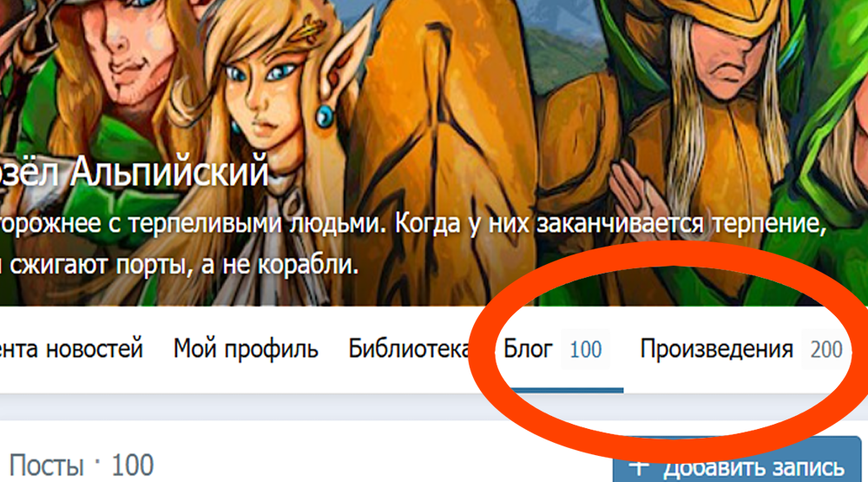
Task: Click the profile name Альпийский
Action: tap(169, 171)
